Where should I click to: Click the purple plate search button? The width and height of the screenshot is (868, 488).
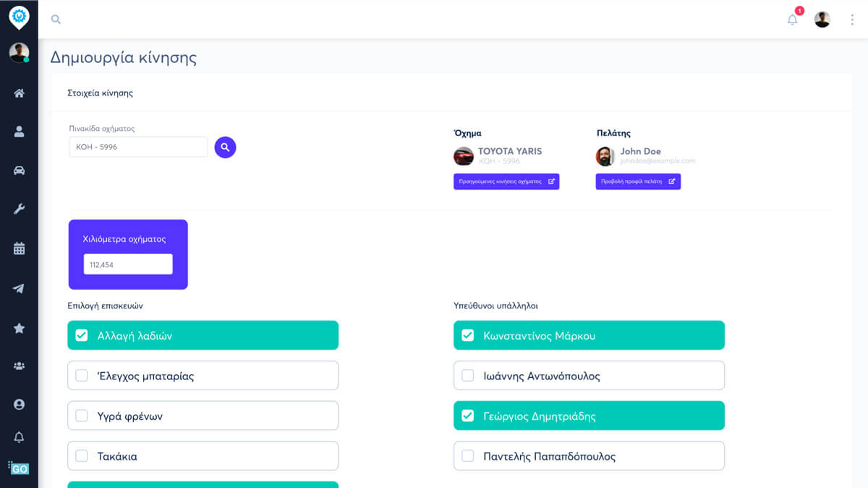coord(225,147)
